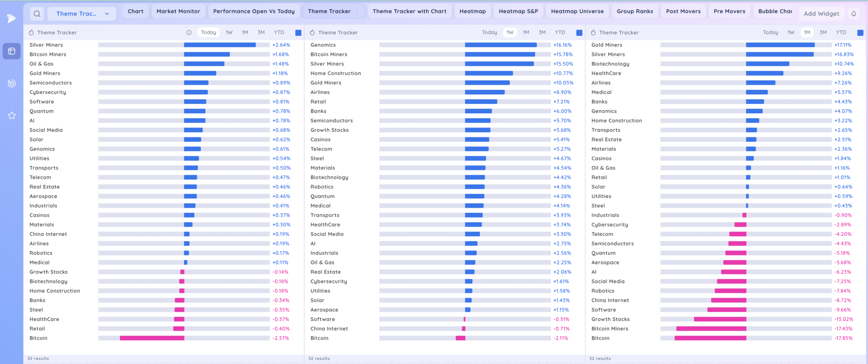Viewport: 868px width, 364px height.
Task: Click info icon in first Theme Tracker
Action: pos(189,33)
